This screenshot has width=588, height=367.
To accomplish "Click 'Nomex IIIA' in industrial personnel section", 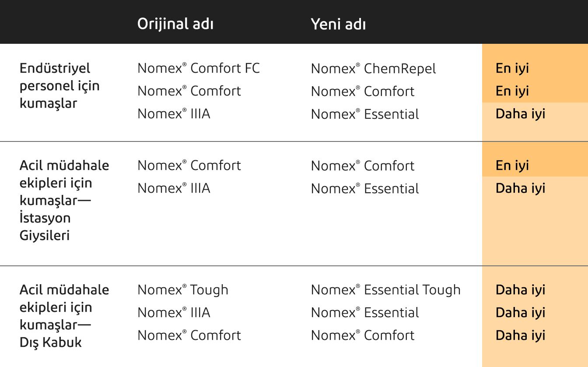I will coord(174,114).
